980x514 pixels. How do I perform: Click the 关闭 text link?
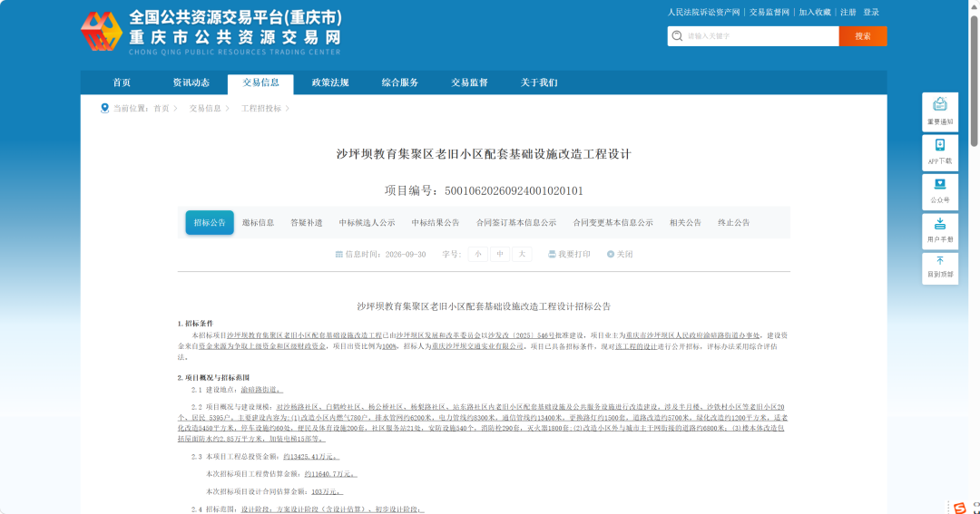point(625,254)
